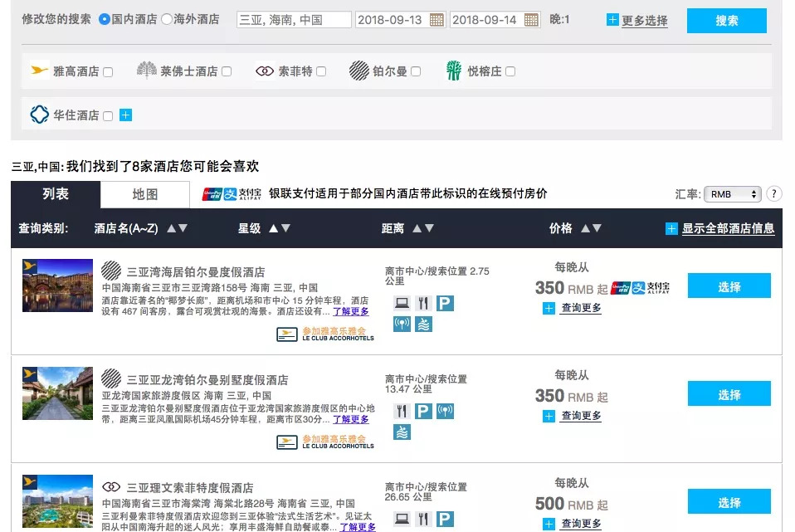Open 了解更多 for 三亚湾海居铂尔曼度假酒店

click(351, 311)
